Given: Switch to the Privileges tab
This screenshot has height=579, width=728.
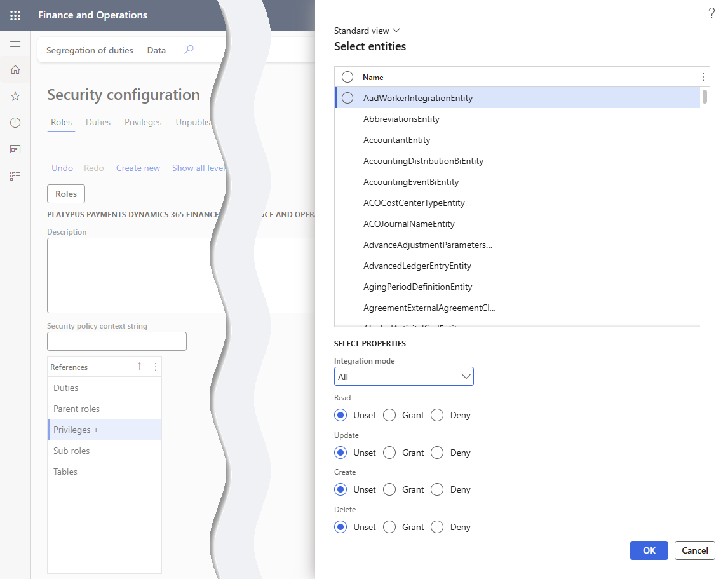Looking at the screenshot, I should click(x=143, y=122).
